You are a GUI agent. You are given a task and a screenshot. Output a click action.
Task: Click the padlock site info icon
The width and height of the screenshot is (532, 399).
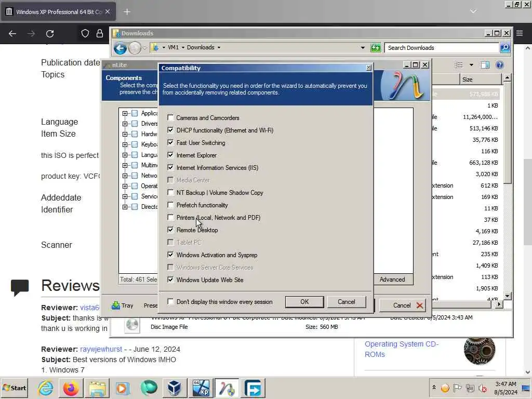(x=99, y=33)
